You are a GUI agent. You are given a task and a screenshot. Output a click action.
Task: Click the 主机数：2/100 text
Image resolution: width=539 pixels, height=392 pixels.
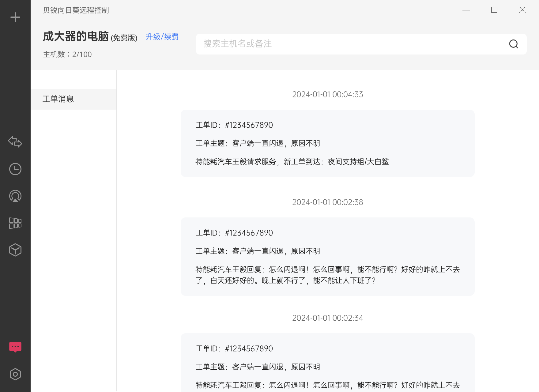(x=67, y=54)
